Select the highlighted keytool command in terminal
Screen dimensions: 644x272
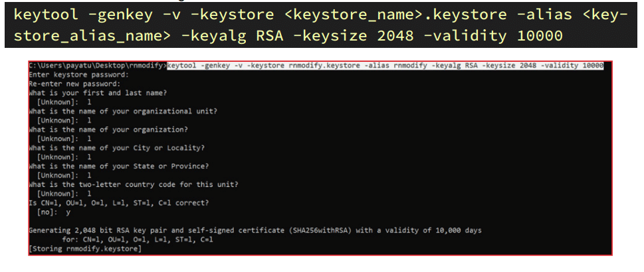click(x=385, y=66)
